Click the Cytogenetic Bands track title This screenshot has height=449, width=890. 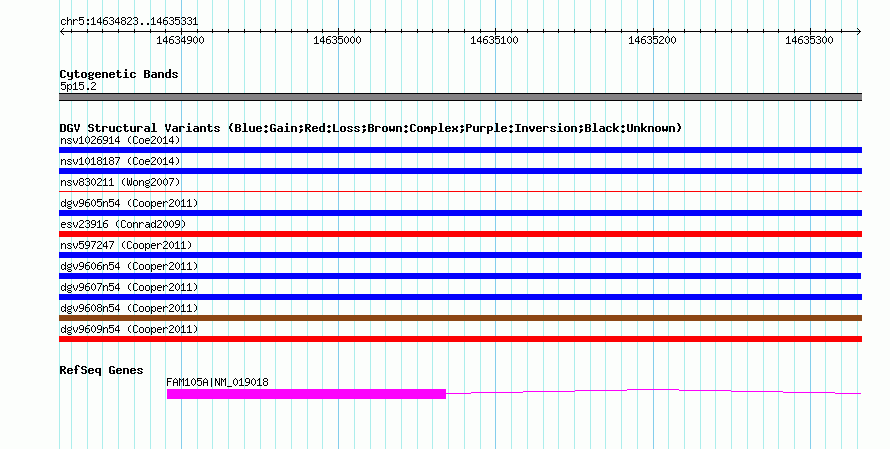[119, 74]
